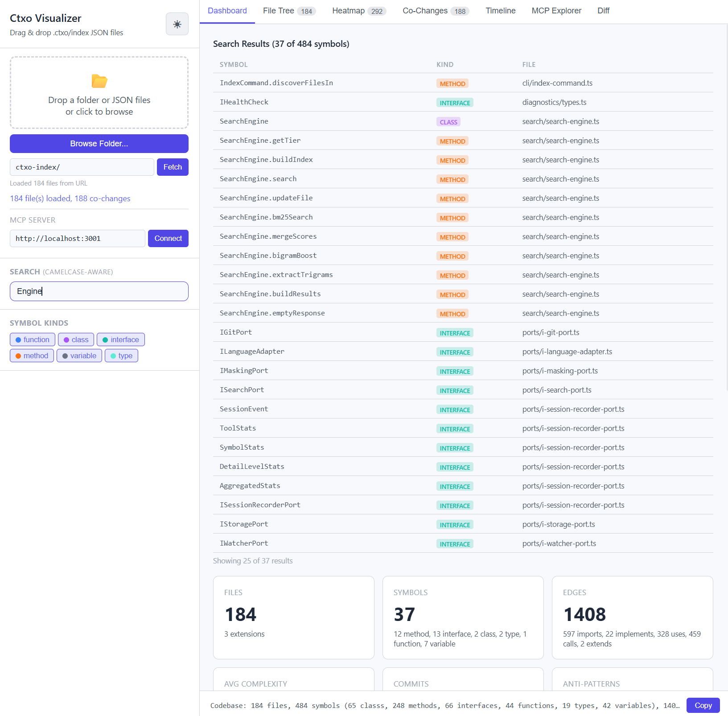The width and height of the screenshot is (728, 716).
Task: Toggle the class symbol kind filter
Action: (76, 339)
